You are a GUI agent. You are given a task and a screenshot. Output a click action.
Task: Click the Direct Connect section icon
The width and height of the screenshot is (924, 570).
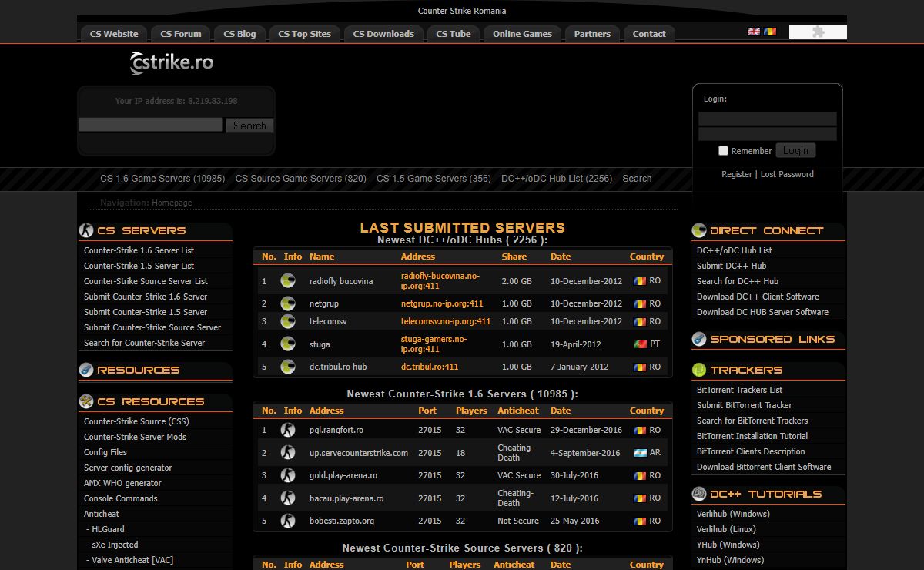pos(699,230)
